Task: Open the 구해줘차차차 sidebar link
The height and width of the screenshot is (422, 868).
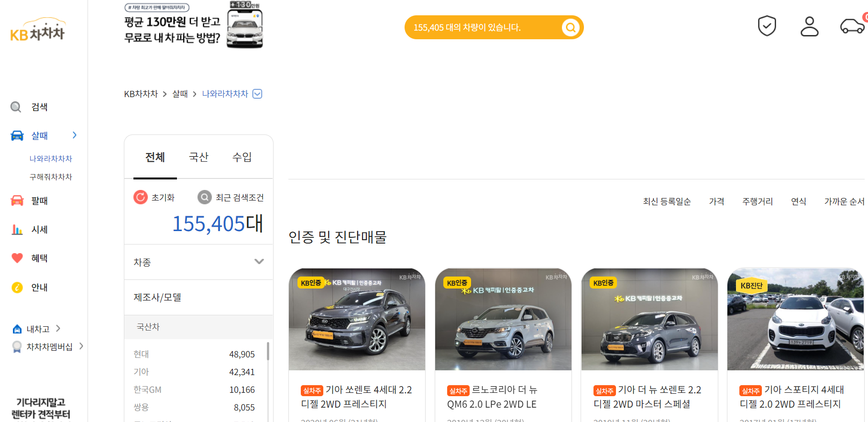Action: point(51,177)
